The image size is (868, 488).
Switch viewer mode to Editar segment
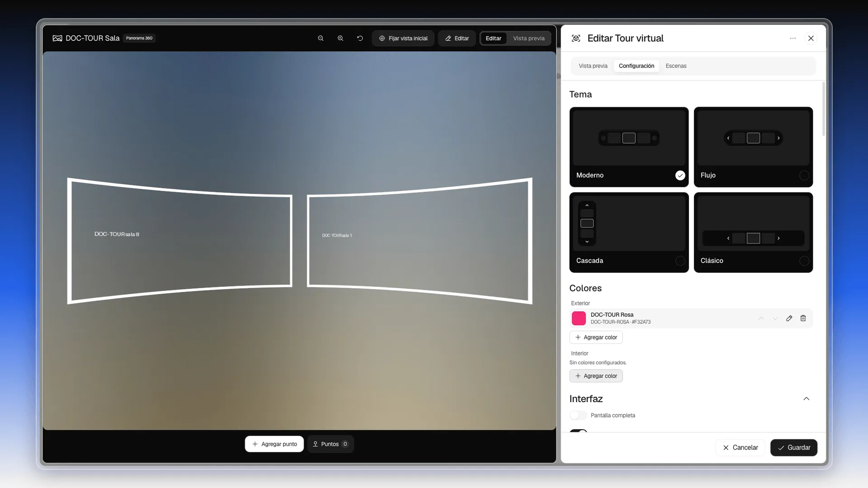[x=493, y=38]
